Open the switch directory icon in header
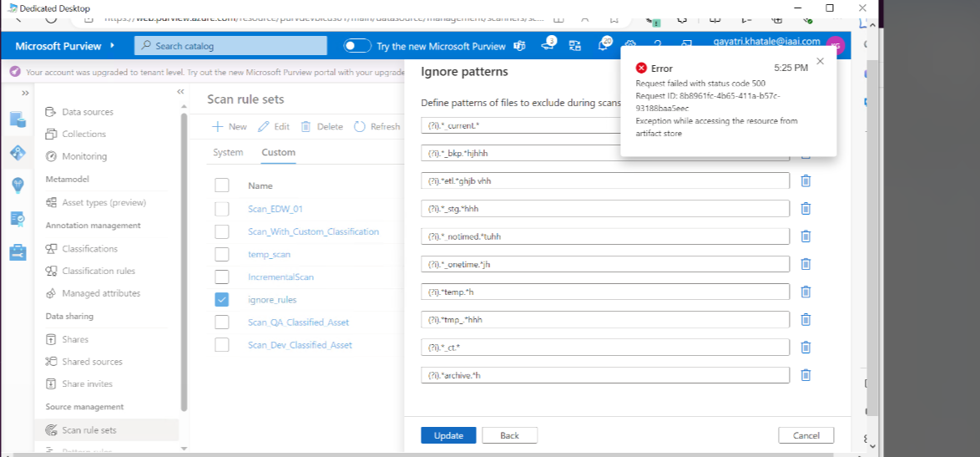 [575, 46]
